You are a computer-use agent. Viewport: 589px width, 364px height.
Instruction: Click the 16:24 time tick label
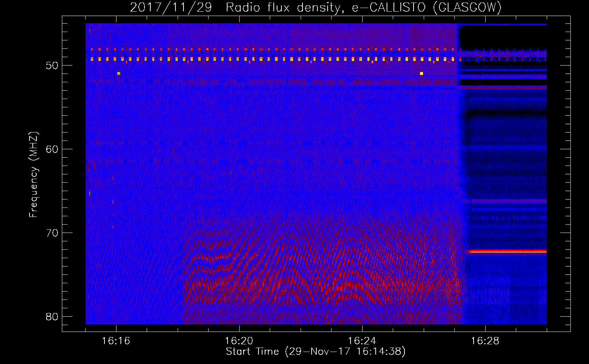pyautogui.click(x=362, y=341)
